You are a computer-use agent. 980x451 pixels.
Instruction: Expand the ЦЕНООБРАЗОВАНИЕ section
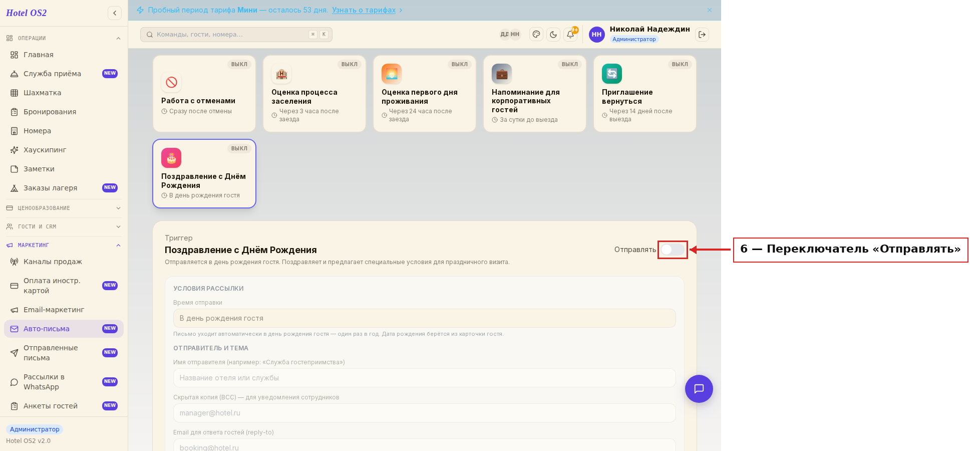(x=64, y=208)
